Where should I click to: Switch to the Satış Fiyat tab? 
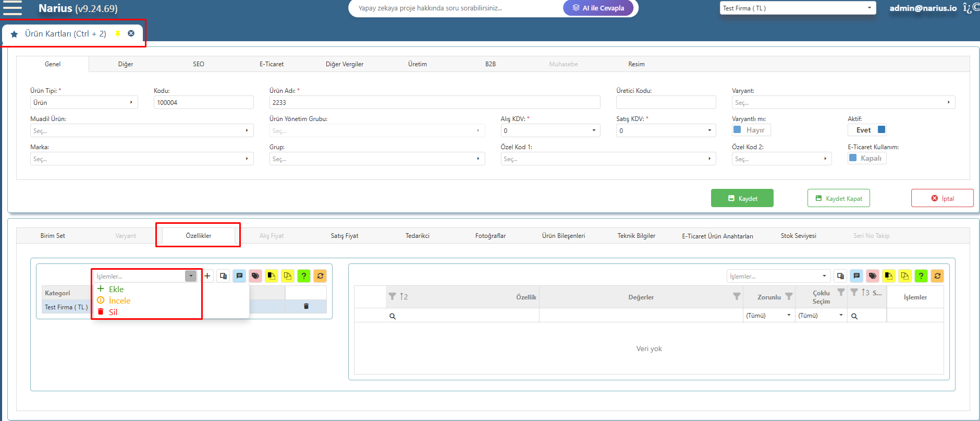pyautogui.click(x=345, y=236)
